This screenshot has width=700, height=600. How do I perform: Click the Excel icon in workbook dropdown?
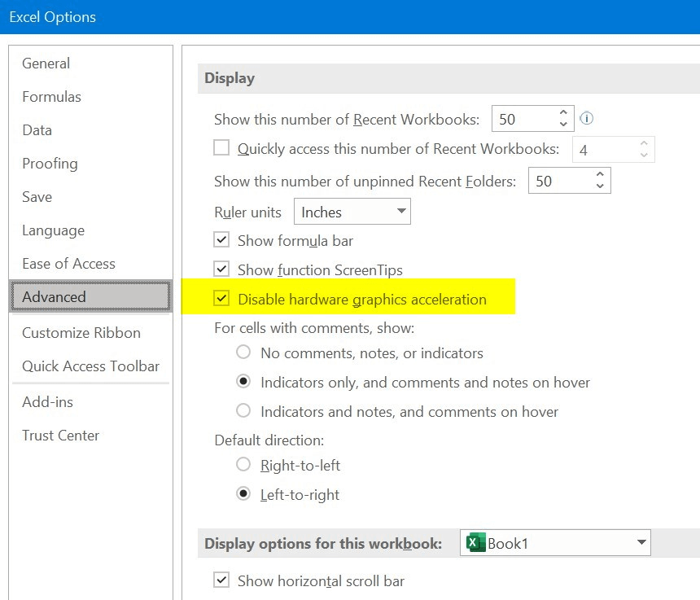[475, 543]
